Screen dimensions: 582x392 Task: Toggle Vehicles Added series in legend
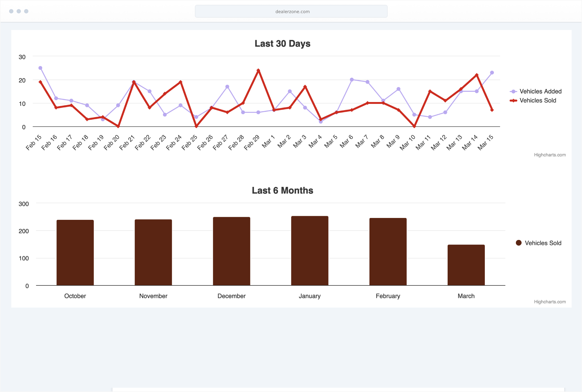[540, 91]
